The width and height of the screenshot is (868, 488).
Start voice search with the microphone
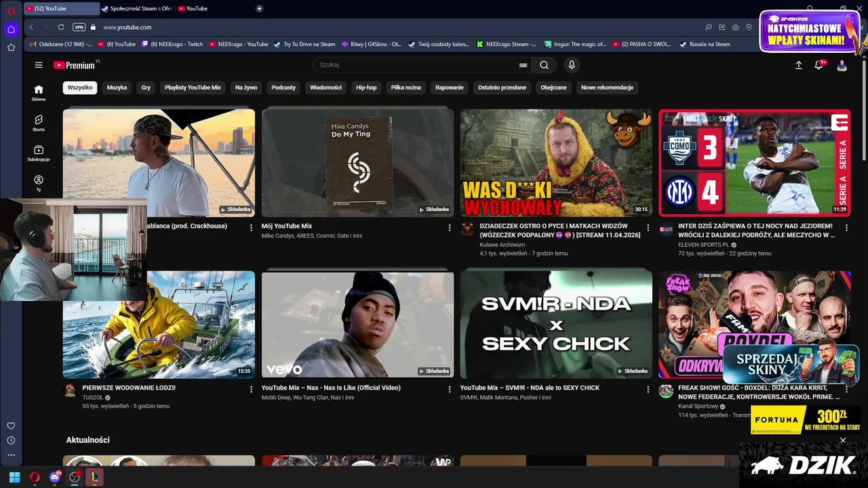point(572,65)
